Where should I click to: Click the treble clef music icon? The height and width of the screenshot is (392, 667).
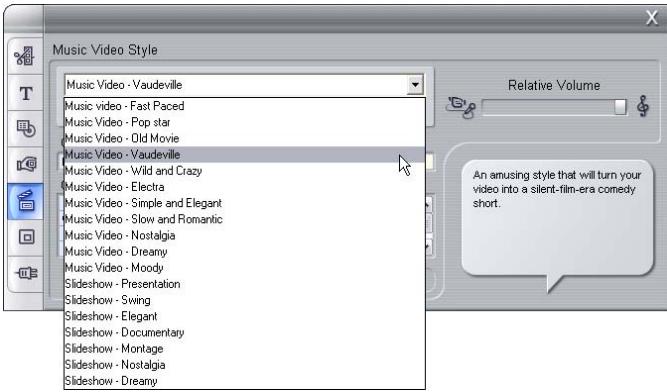pos(643,105)
